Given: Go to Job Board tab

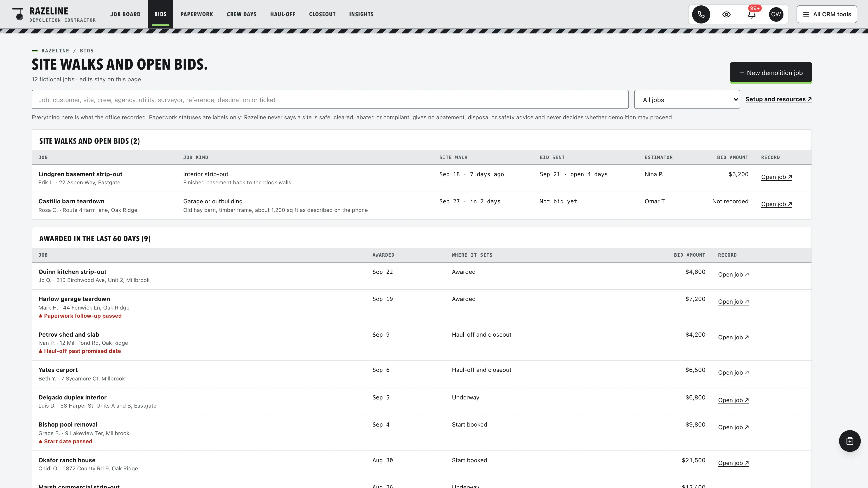Looking at the screenshot, I should click(x=125, y=14).
